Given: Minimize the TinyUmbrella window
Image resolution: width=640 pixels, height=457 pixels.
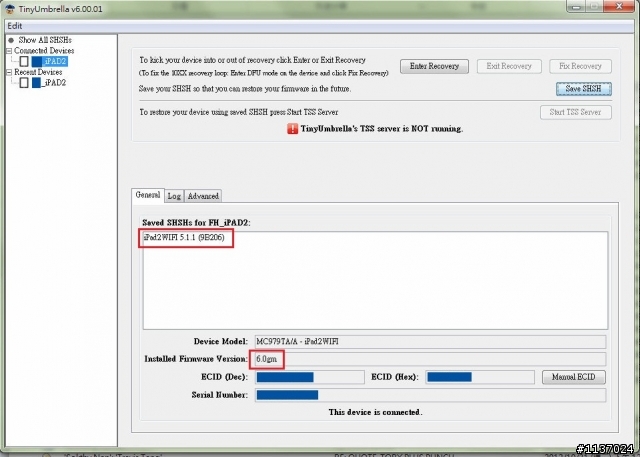Looking at the screenshot, I should pyautogui.click(x=576, y=6).
